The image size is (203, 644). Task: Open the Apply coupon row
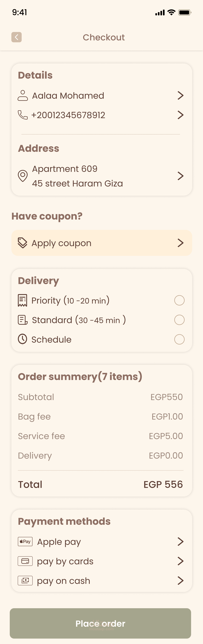(x=101, y=243)
